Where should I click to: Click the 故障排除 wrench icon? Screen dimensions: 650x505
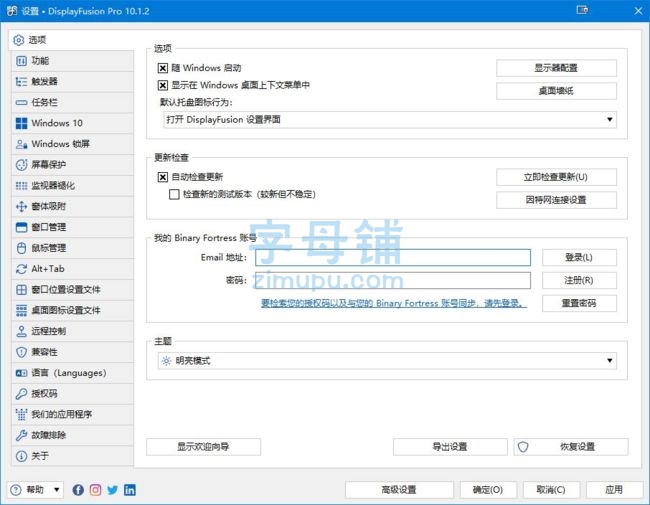21,435
